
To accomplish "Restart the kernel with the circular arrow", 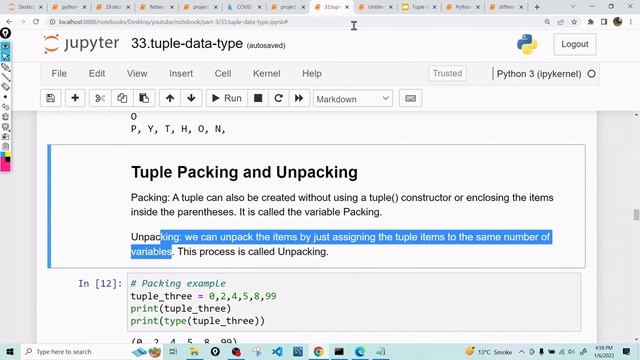I will pyautogui.click(x=278, y=98).
